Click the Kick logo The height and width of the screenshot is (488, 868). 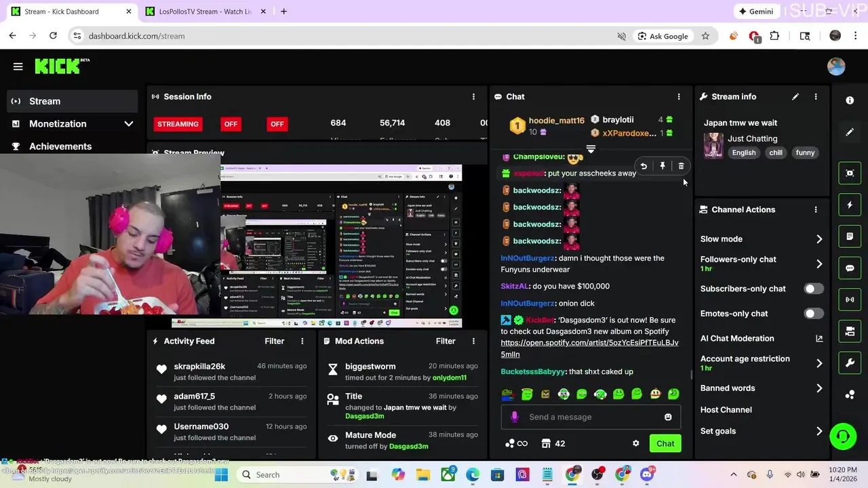[62, 66]
